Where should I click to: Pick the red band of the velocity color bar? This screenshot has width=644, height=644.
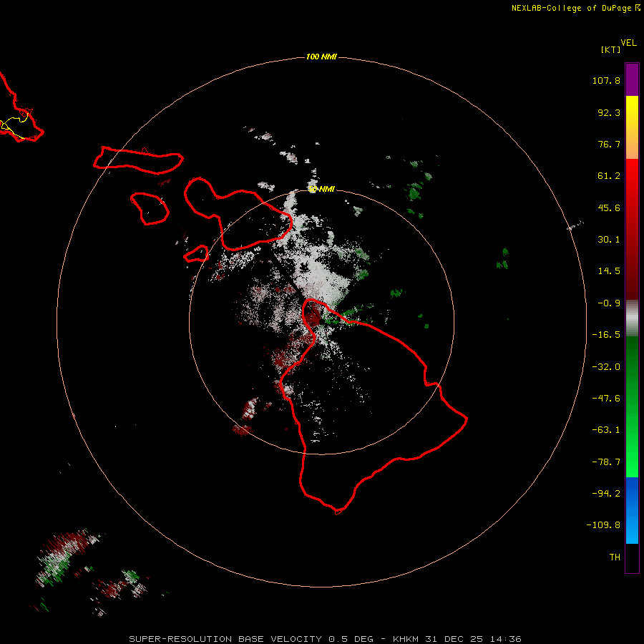coord(632,229)
